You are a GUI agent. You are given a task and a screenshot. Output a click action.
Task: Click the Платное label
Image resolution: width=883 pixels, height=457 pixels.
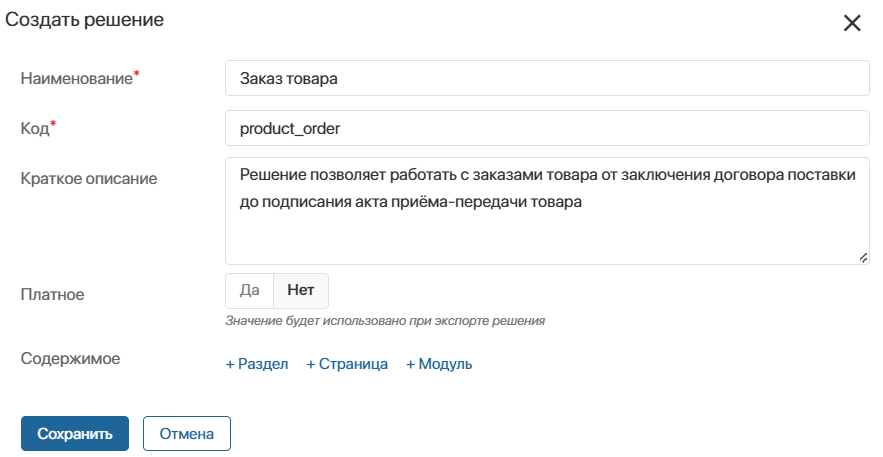(x=52, y=294)
